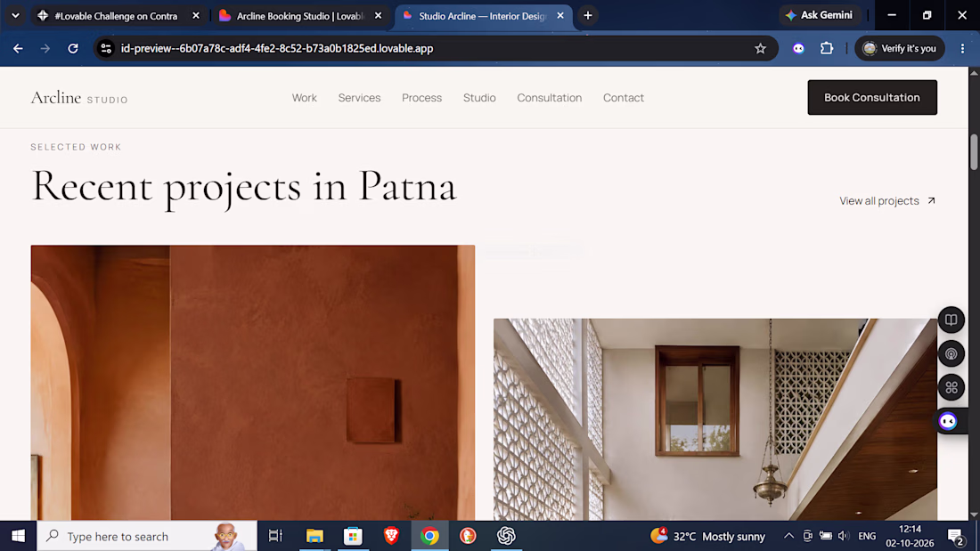980x551 pixels.
Task: Click the taskbar search box
Action: click(147, 536)
